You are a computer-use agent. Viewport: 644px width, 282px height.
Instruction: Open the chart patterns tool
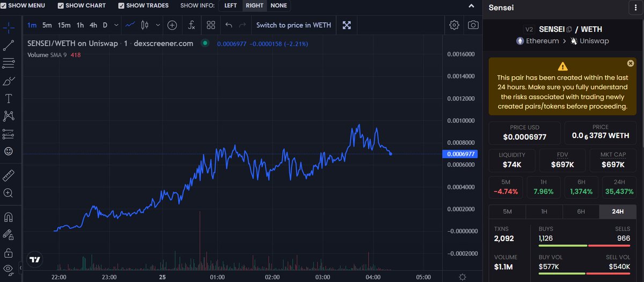point(9,116)
